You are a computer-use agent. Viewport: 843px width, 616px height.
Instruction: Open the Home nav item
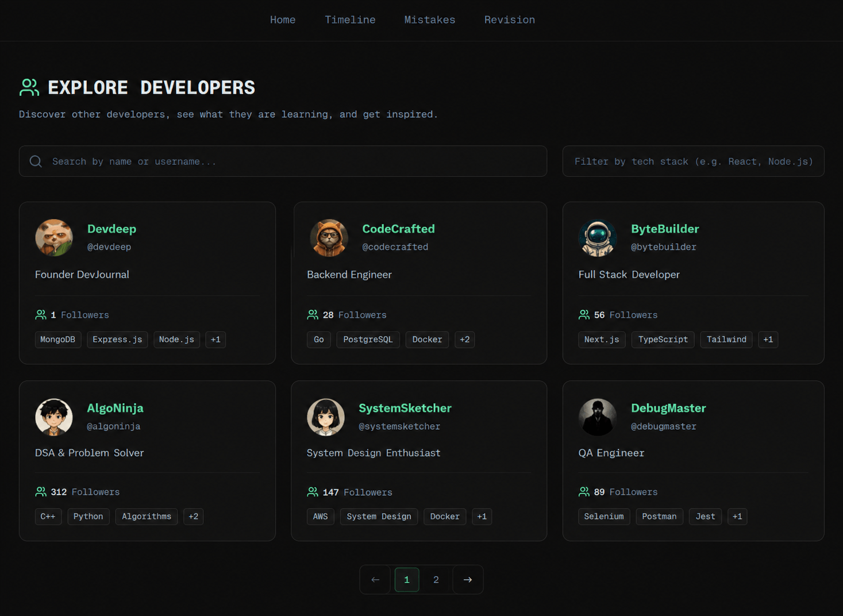click(x=283, y=20)
